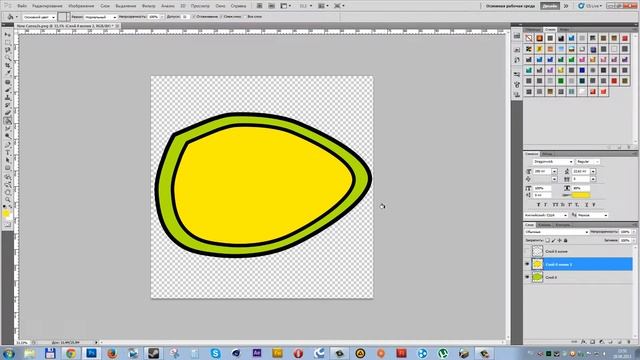
Task: Open the Режим blend mode dropdown in options bar
Action: click(100, 17)
